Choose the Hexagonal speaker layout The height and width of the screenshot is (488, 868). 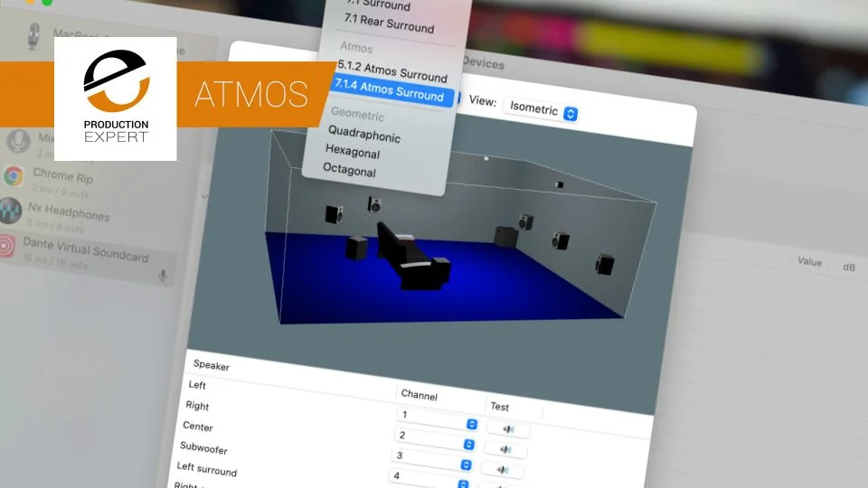click(x=353, y=151)
